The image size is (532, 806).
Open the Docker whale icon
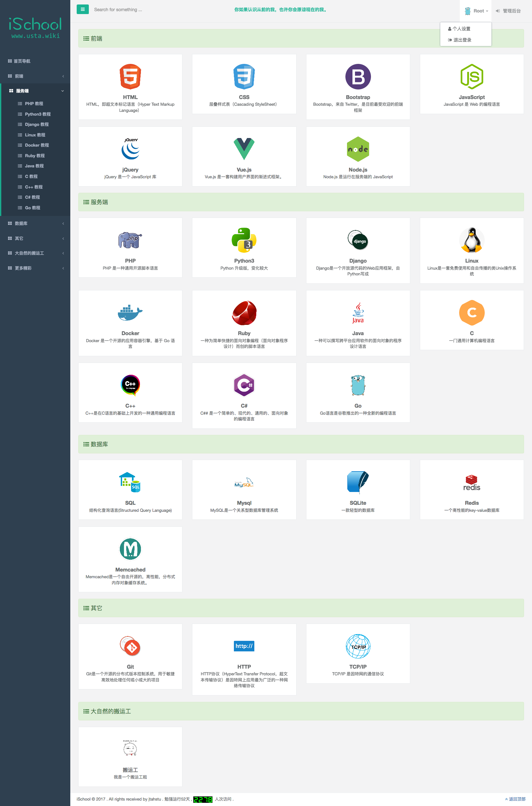pos(130,313)
